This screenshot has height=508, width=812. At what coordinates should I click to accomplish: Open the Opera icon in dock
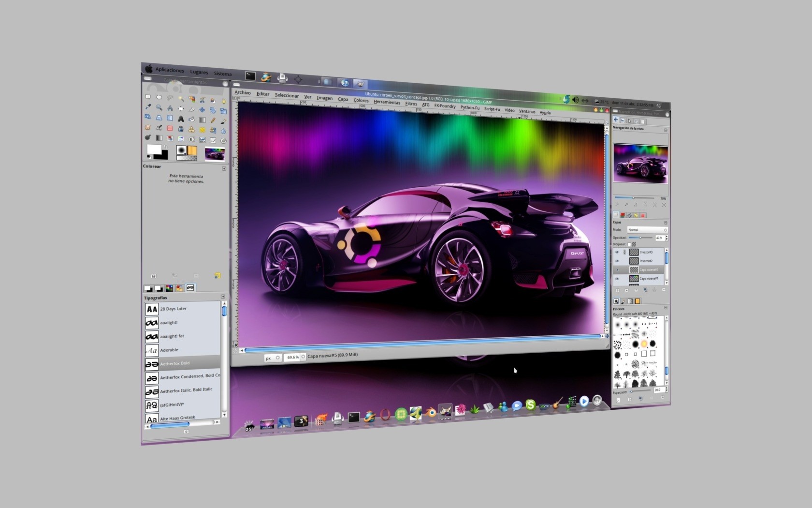coord(385,415)
